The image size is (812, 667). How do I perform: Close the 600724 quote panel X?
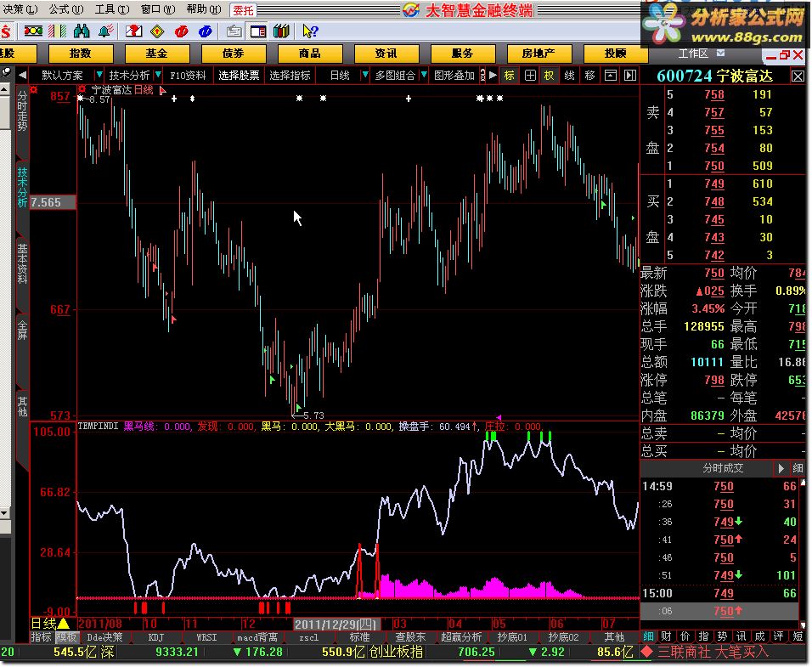tap(798, 76)
